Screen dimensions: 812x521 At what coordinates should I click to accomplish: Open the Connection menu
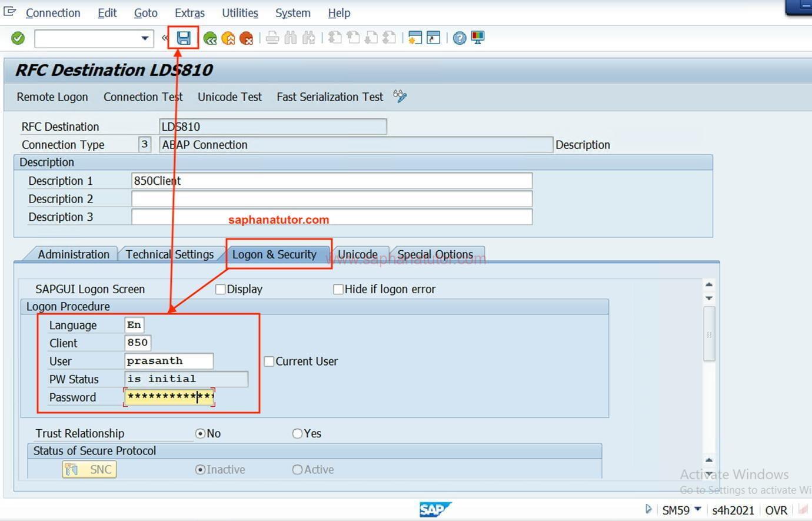pos(53,12)
